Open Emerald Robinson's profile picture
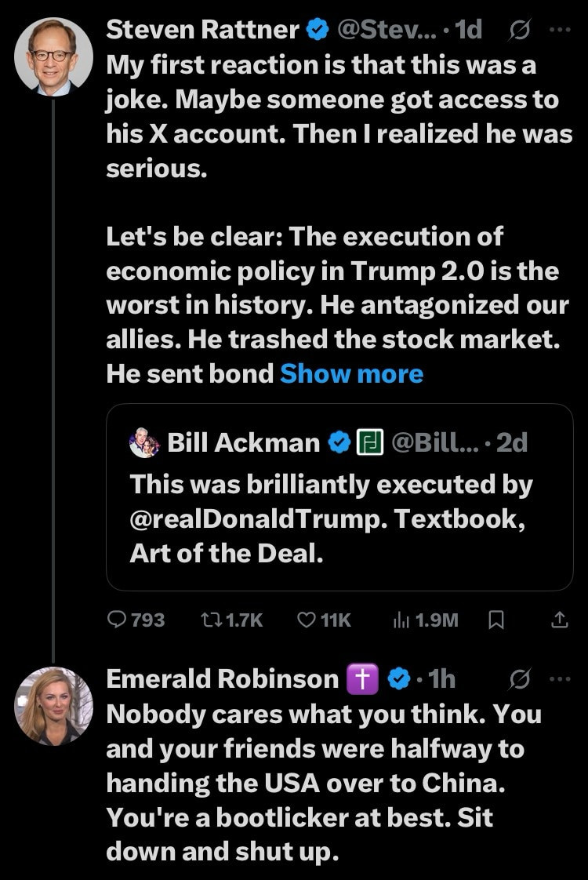 53,705
